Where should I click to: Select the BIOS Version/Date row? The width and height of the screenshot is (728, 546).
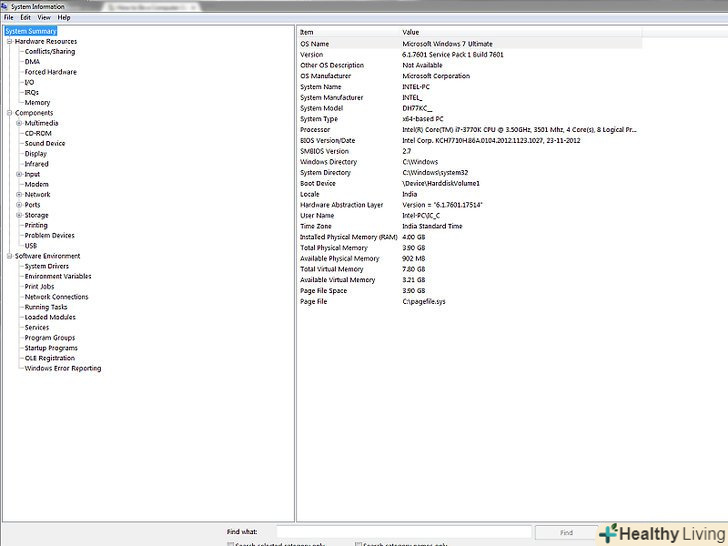(x=469, y=140)
